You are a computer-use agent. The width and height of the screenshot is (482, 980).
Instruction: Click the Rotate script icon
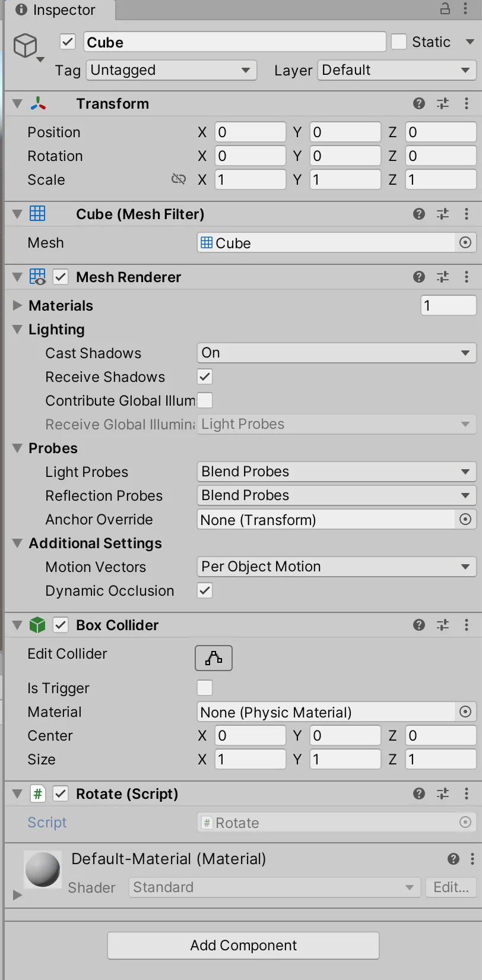pyautogui.click(x=39, y=794)
